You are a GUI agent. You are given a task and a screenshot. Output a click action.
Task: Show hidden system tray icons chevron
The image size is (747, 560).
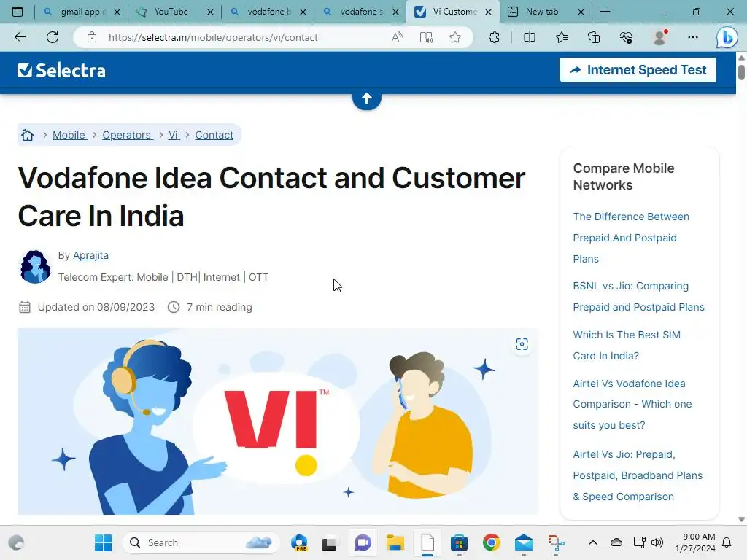[x=592, y=542]
